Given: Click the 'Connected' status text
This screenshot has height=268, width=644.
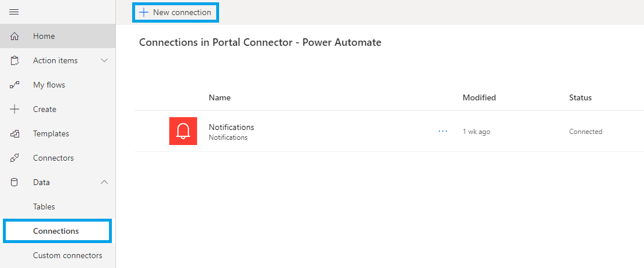Looking at the screenshot, I should pyautogui.click(x=585, y=132).
